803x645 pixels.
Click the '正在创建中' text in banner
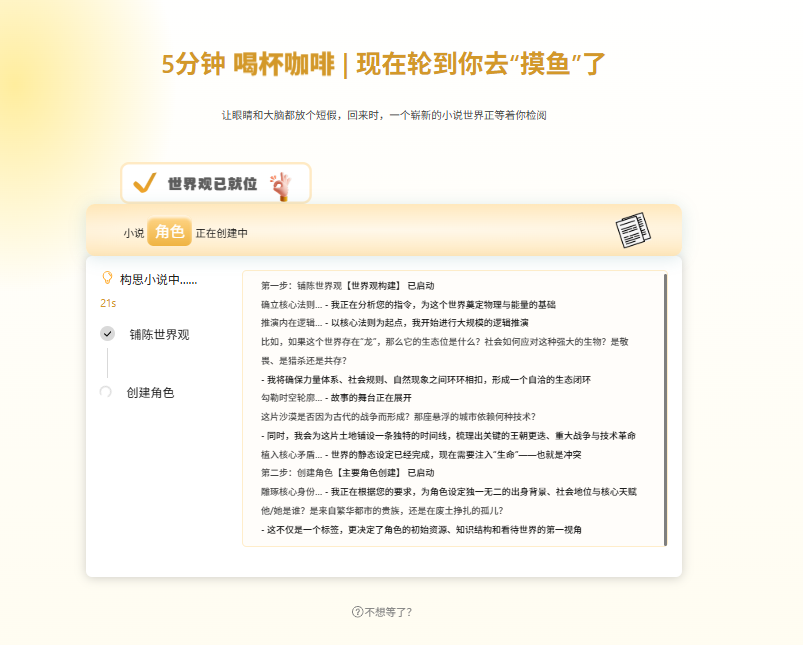click(x=222, y=233)
